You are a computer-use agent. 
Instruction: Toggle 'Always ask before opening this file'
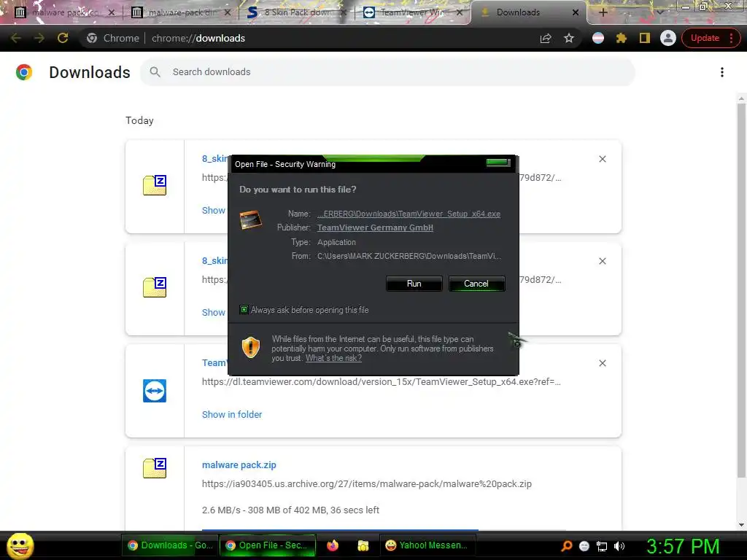click(244, 309)
